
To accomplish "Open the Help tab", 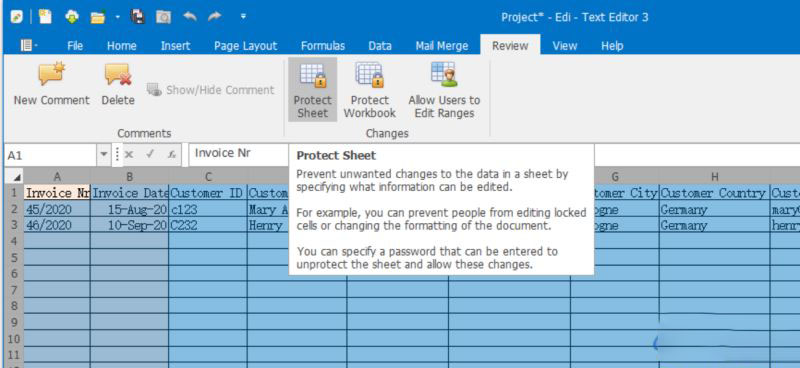I will [612, 46].
